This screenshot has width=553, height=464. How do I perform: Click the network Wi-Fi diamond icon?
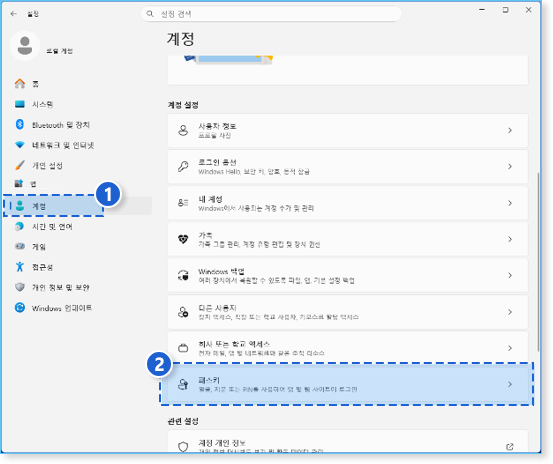coord(20,145)
